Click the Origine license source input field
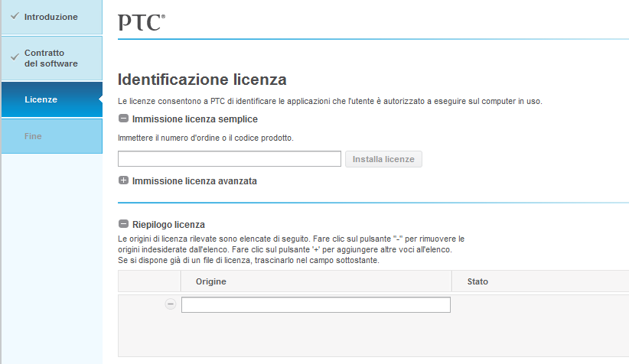 316,304
